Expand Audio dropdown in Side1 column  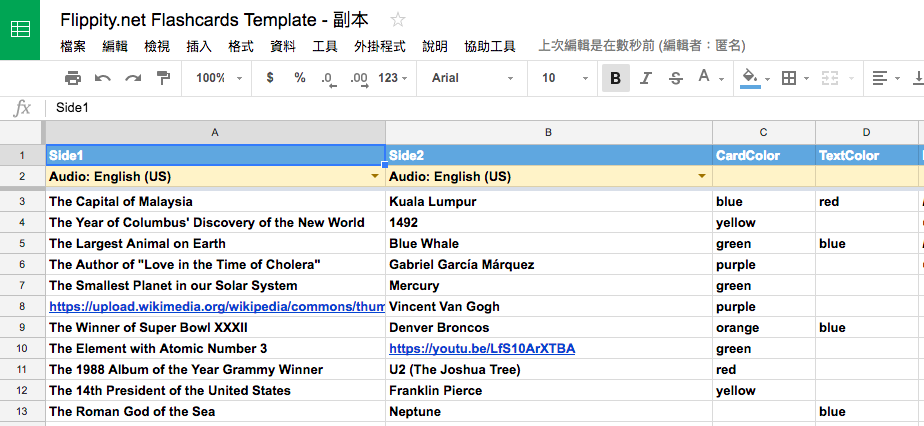click(x=375, y=177)
